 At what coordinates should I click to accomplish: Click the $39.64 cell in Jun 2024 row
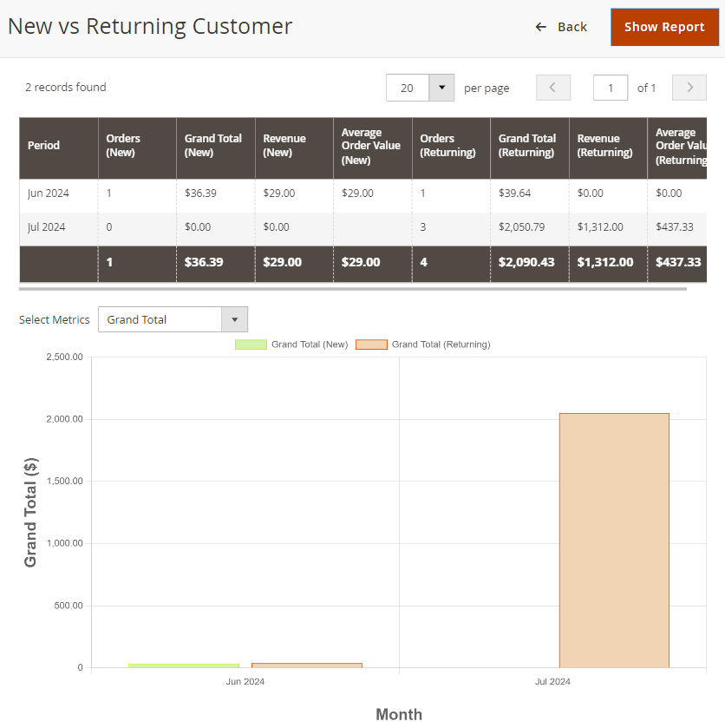tap(530, 196)
